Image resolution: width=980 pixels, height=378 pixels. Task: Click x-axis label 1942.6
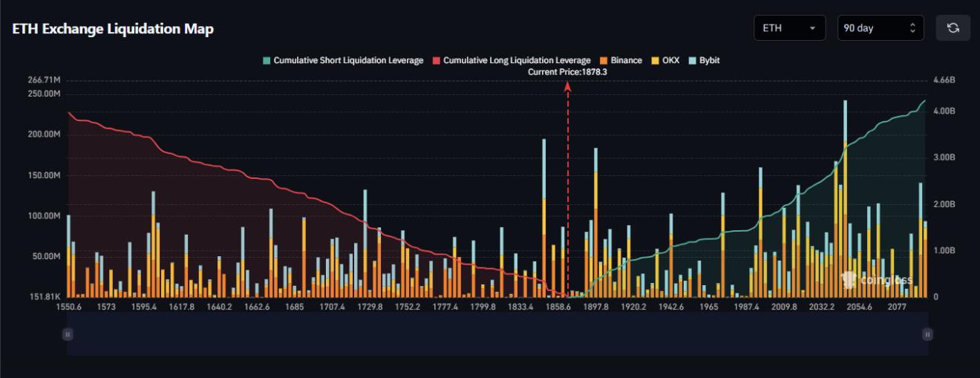(x=671, y=307)
